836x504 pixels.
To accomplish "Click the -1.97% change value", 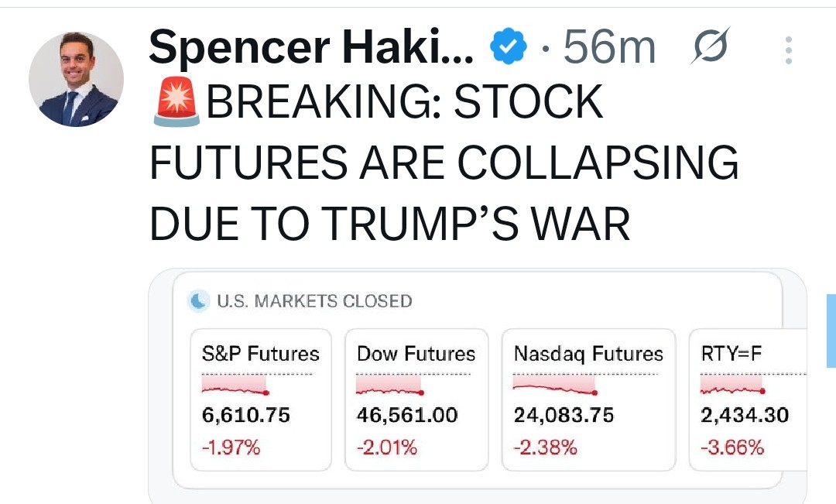I will coord(231,447).
